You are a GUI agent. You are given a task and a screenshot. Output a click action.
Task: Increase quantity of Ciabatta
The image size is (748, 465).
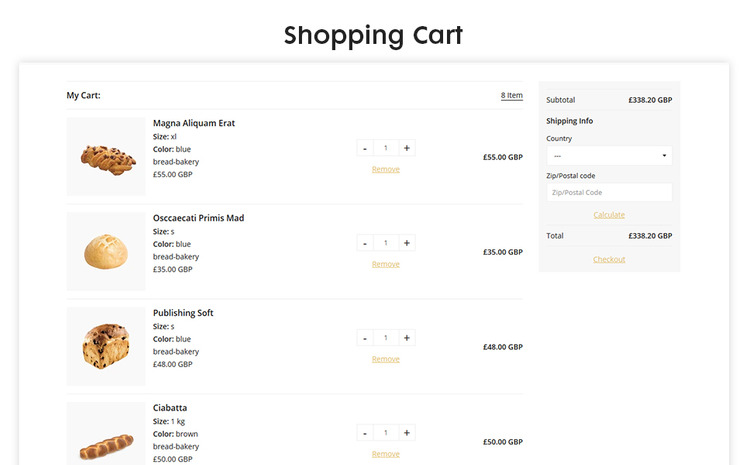pos(406,433)
